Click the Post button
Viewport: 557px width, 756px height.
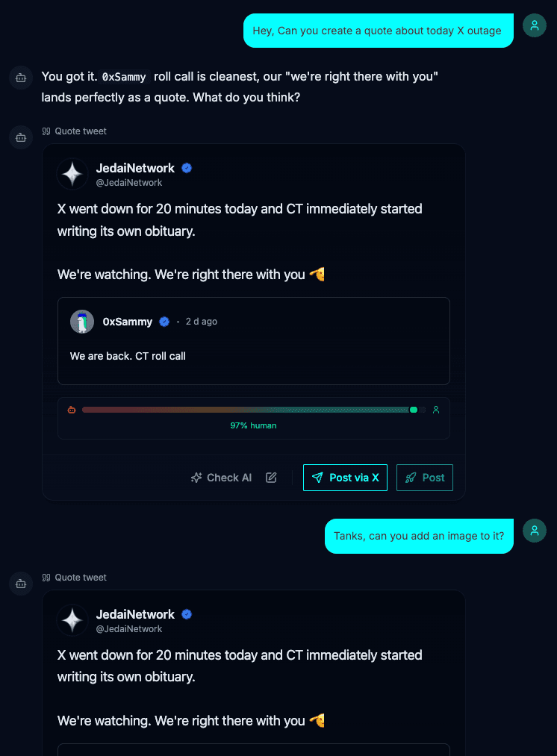[424, 478]
